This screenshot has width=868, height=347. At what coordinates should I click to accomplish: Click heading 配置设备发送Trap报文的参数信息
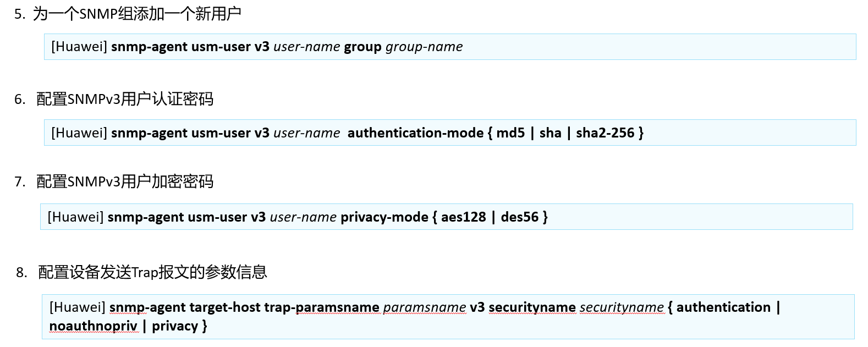[x=152, y=272]
